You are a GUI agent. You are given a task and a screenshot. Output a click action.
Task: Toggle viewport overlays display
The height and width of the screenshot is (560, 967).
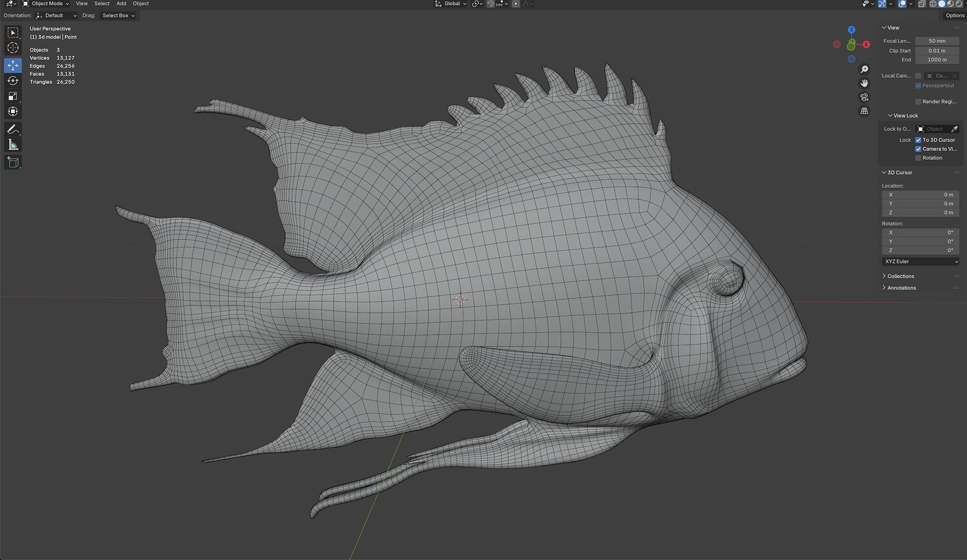[902, 4]
